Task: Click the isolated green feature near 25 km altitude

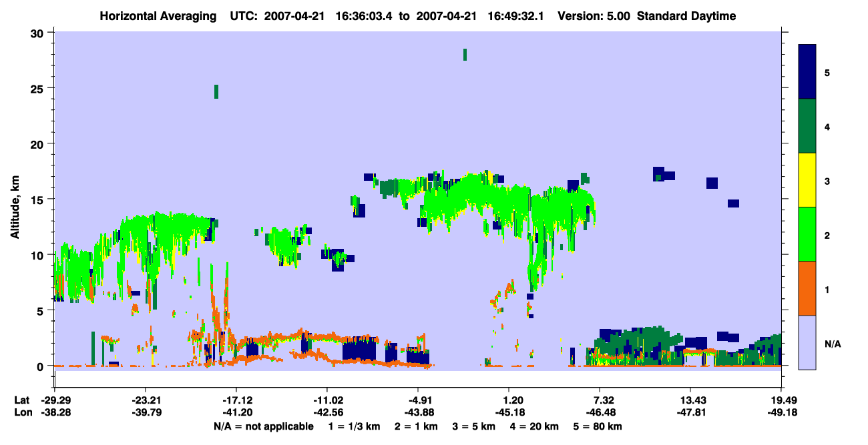Action: 216,91
